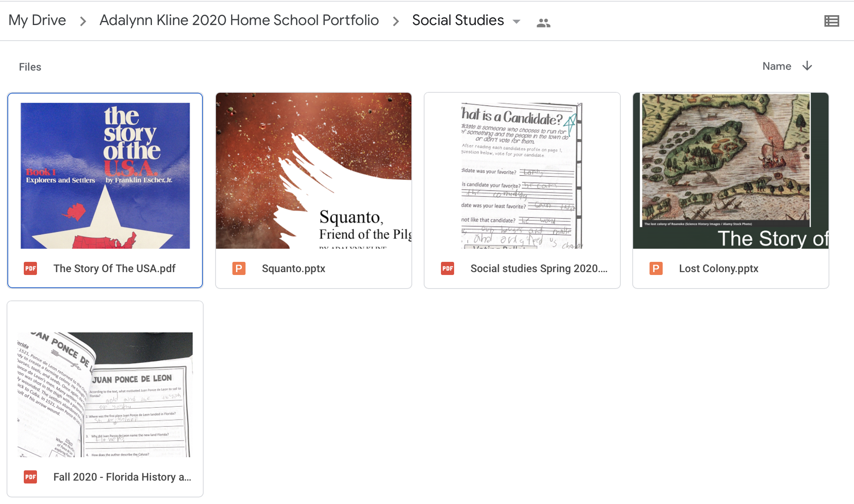This screenshot has width=854, height=504.
Task: Select the Lost Colony map thumbnail
Action: (x=731, y=171)
